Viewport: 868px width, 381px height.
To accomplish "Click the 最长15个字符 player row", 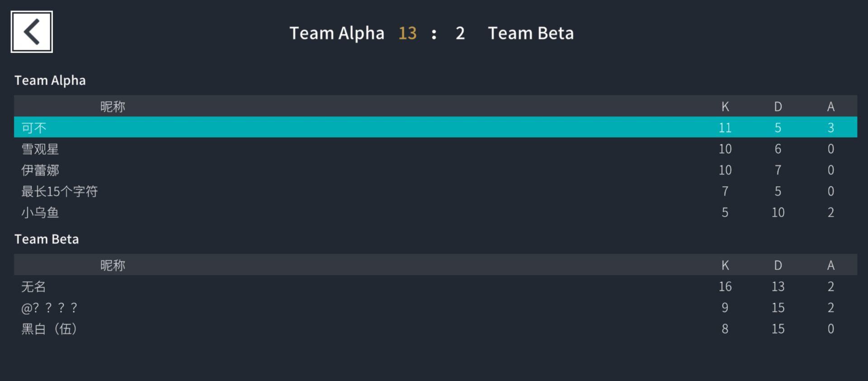I will (60, 192).
